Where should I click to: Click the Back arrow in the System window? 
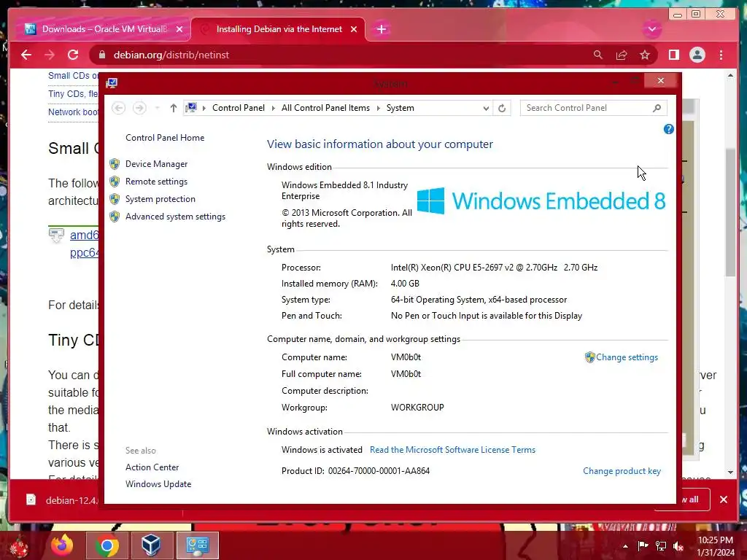(x=119, y=108)
